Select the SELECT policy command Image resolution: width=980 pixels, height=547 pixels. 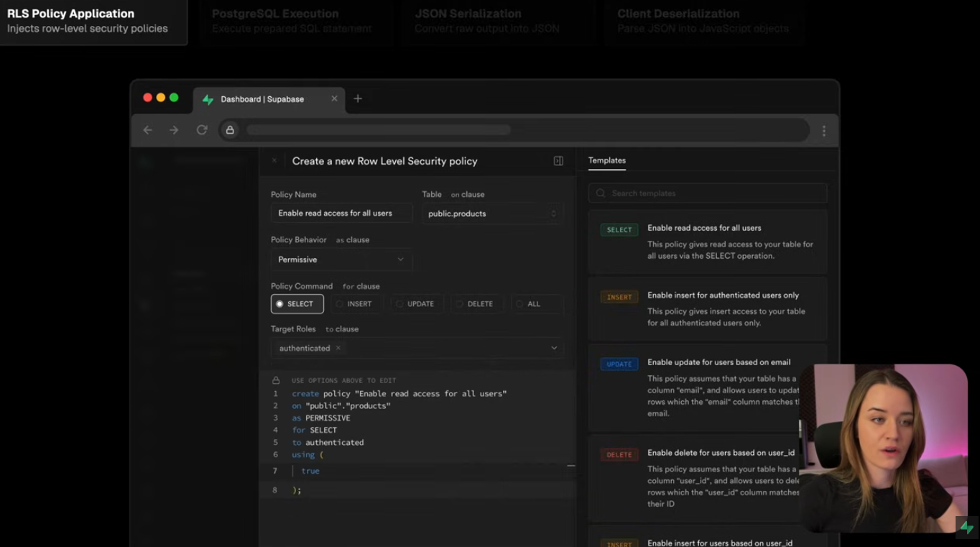(x=297, y=304)
